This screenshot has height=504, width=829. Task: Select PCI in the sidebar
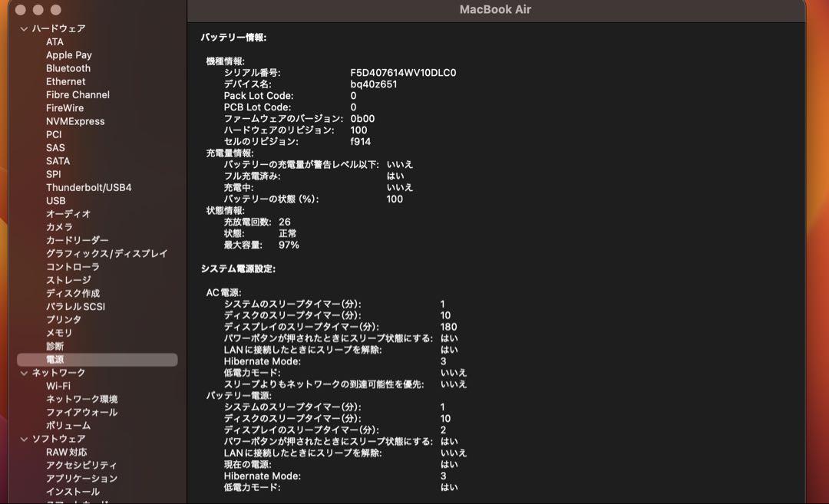[54, 134]
